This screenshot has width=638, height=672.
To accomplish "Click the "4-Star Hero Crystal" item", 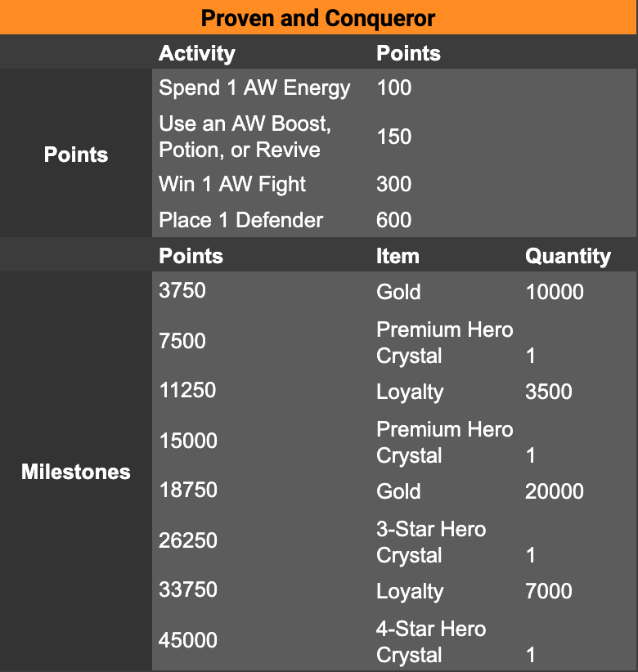I will pos(431,642).
